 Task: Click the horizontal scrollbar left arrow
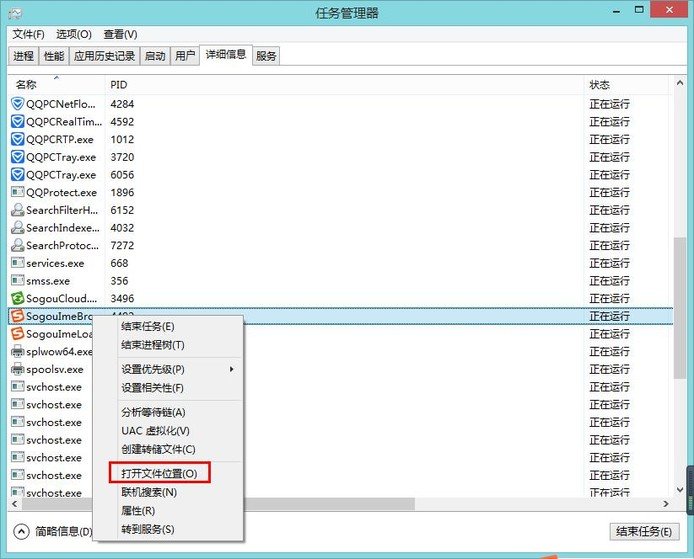pos(15,504)
